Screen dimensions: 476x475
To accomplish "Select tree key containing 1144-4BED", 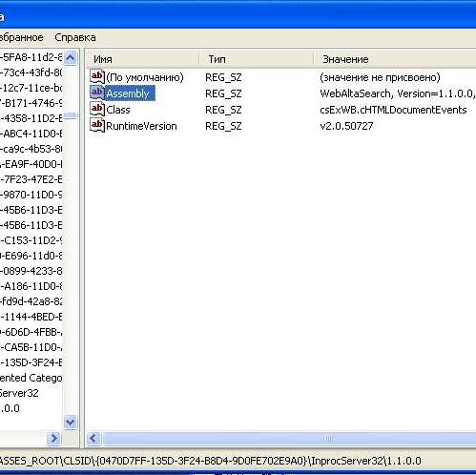I will 31,317.
